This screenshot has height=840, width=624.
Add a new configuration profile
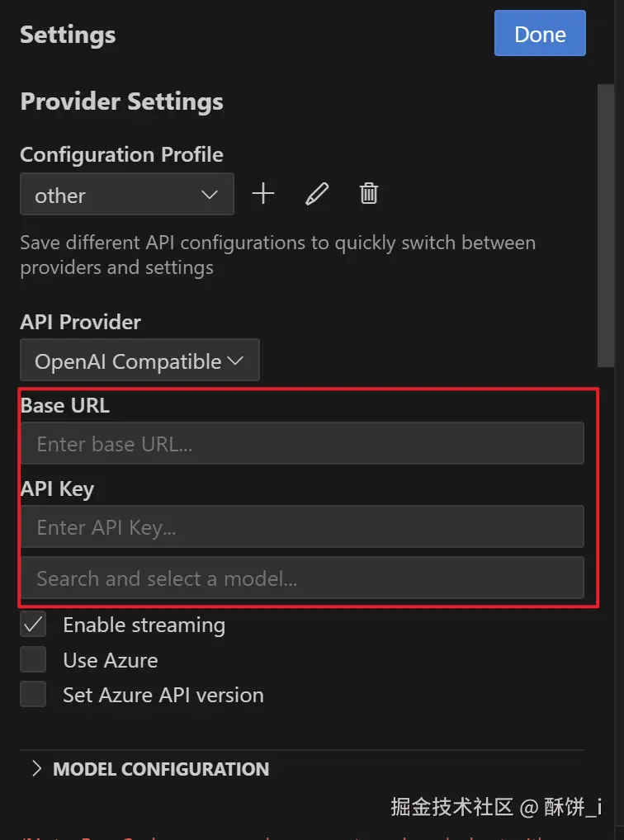coord(263,195)
